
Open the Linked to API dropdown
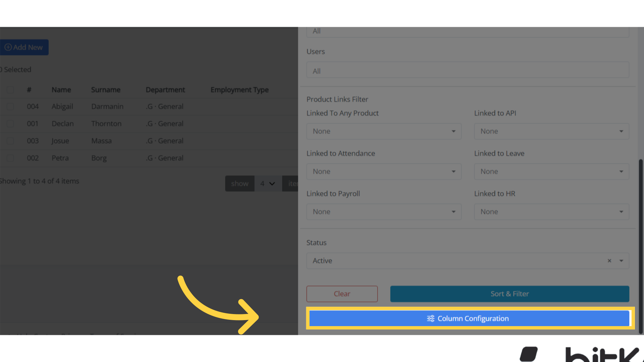point(551,131)
